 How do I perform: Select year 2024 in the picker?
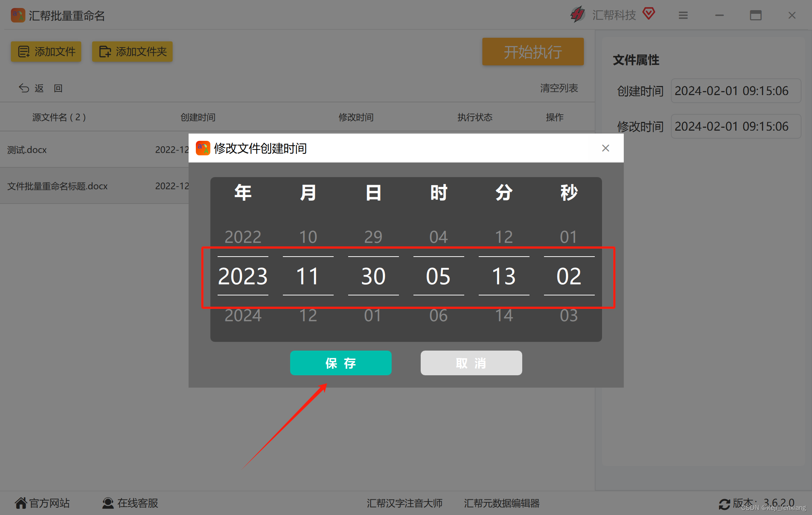pos(243,315)
